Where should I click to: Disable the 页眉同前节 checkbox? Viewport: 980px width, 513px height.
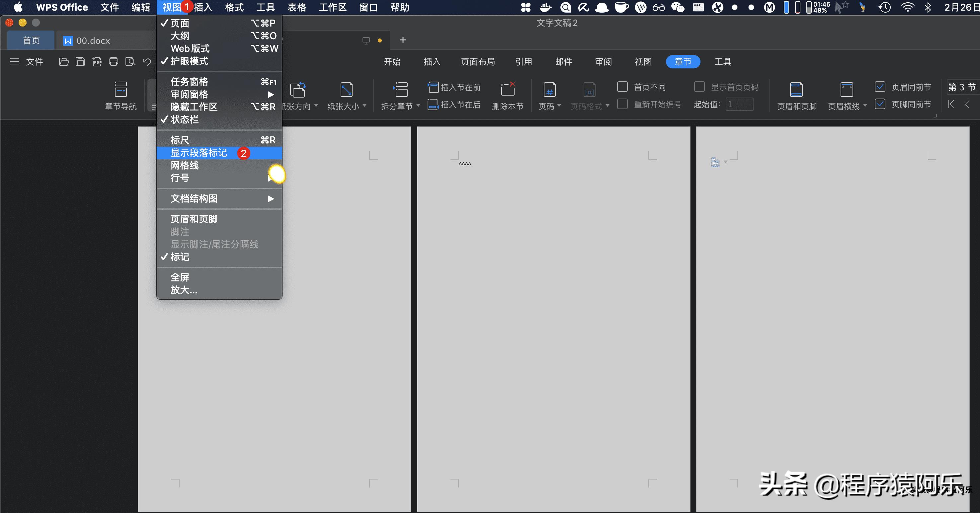point(880,87)
